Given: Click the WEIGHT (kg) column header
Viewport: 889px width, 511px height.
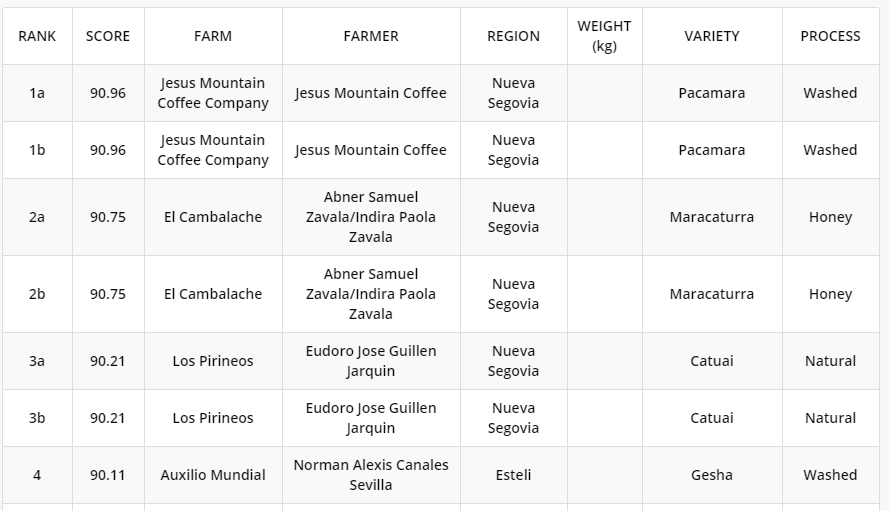Looking at the screenshot, I should click(604, 36).
